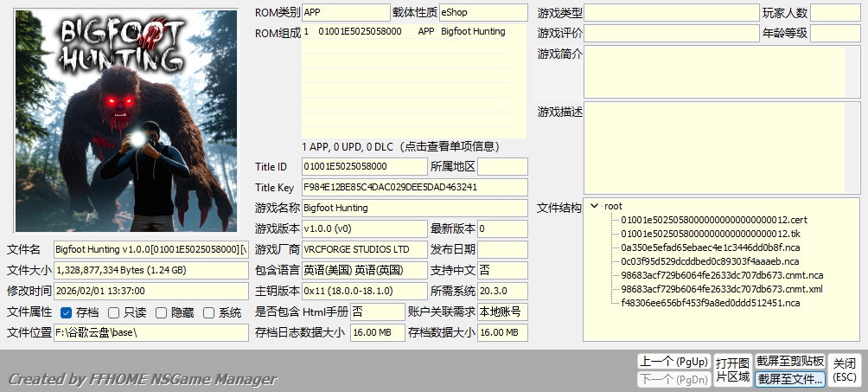Image resolution: width=868 pixels, height=392 pixels.
Task: Select the .cert file in the tree
Action: pyautogui.click(x=713, y=220)
